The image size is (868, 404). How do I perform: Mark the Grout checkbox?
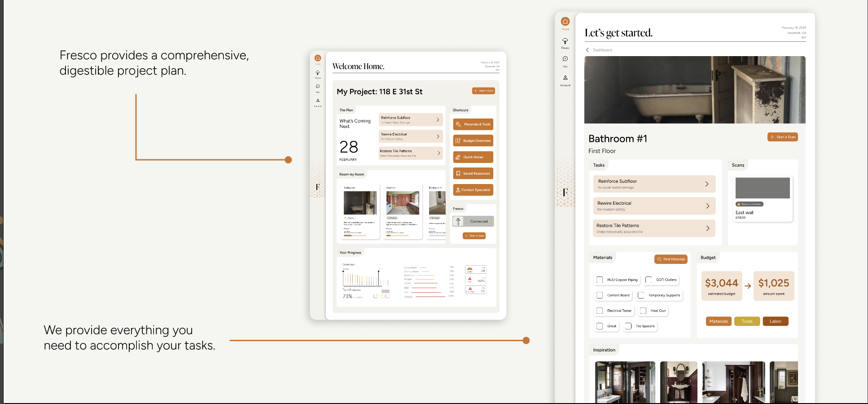[x=600, y=326]
